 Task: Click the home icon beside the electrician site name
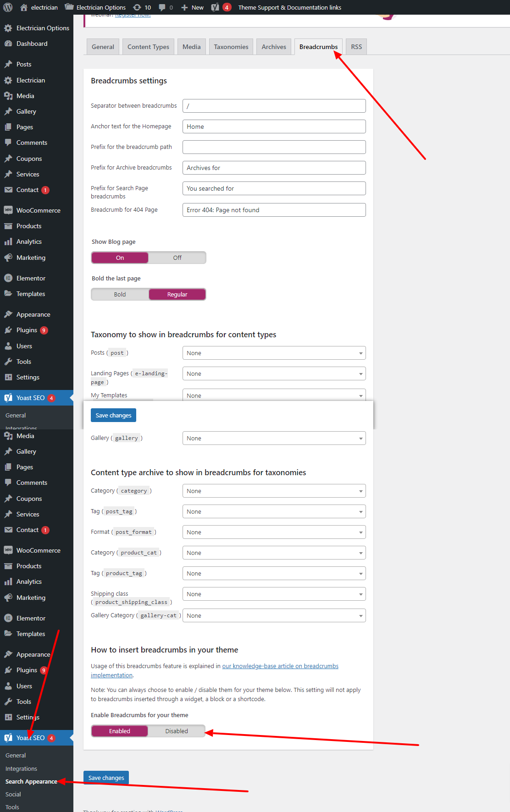click(x=24, y=7)
